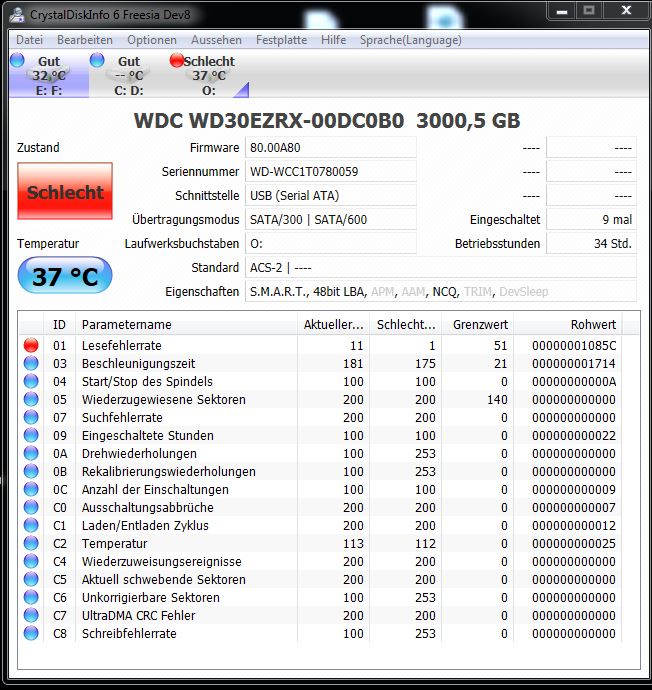Image resolution: width=652 pixels, height=690 pixels.
Task: Click the status icon for Unkorrigierbare Sektoren
Action: [x=31, y=598]
